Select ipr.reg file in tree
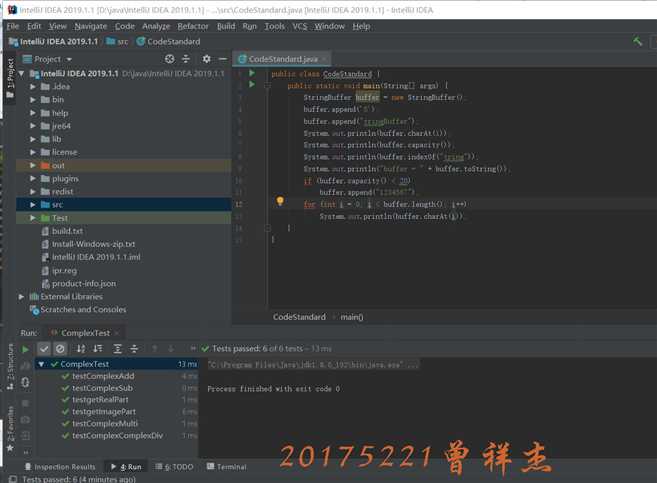This screenshot has width=657, height=483. tap(64, 271)
